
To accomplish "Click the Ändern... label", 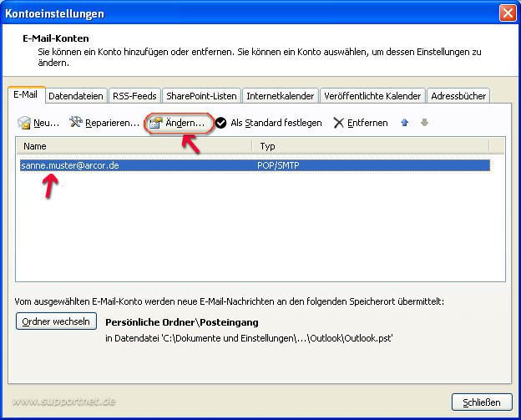I will [185, 123].
